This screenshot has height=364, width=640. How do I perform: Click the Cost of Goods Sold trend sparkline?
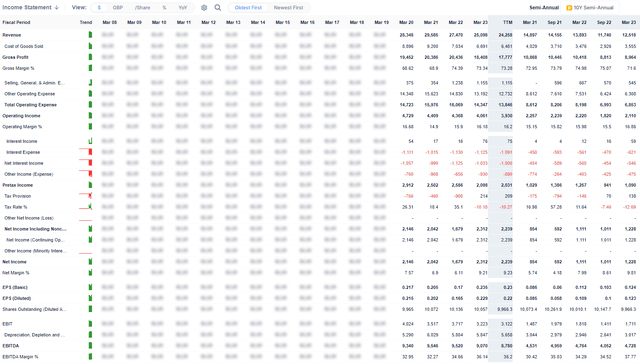point(90,46)
